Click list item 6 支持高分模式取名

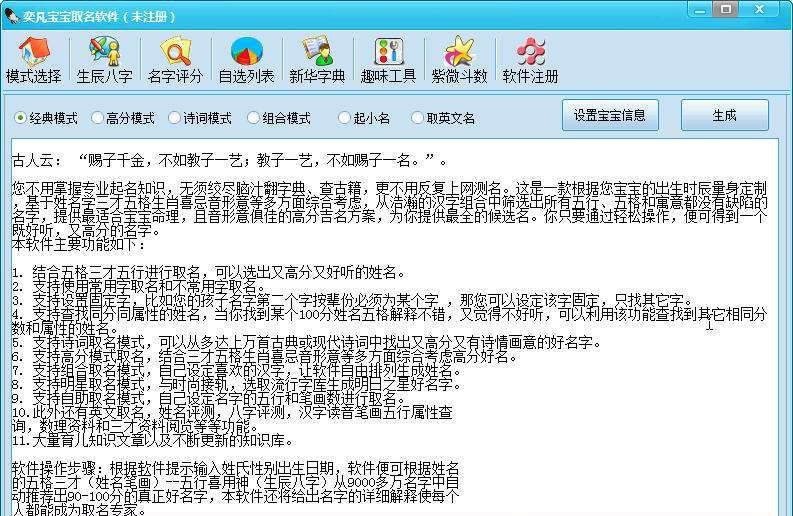[x=265, y=357]
